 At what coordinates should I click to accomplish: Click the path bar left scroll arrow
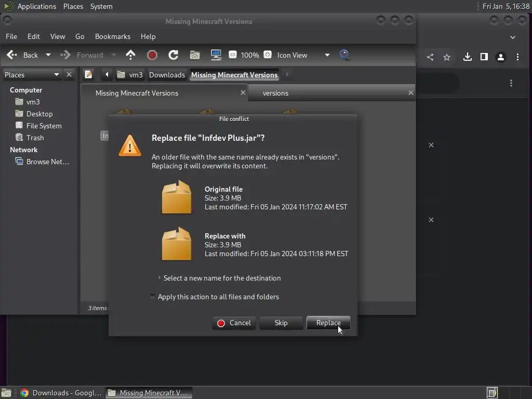click(x=107, y=74)
